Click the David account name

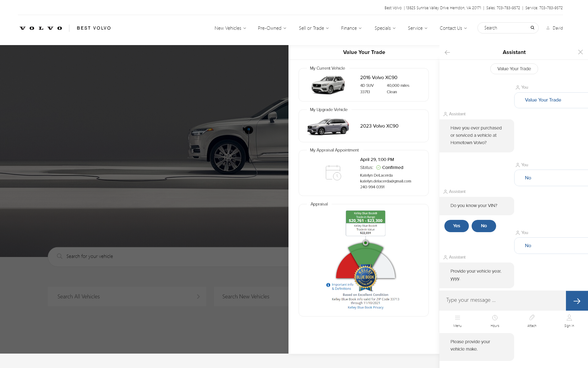558,28
